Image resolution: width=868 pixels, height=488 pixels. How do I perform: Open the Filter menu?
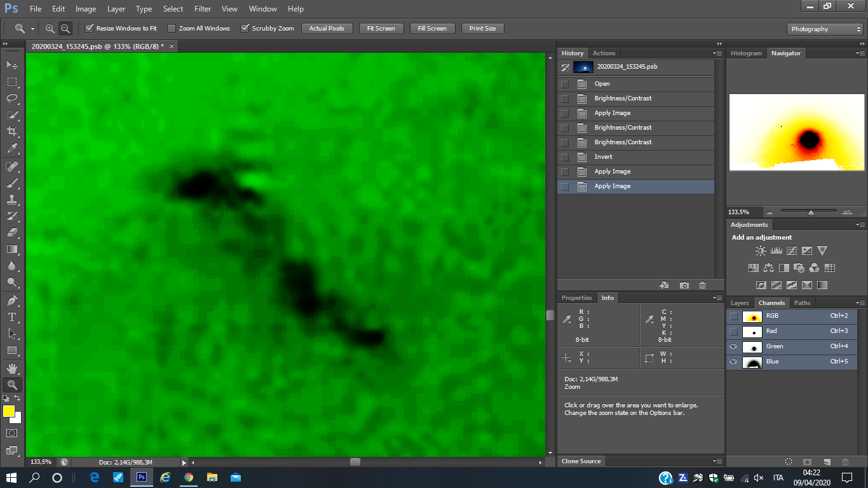click(203, 9)
